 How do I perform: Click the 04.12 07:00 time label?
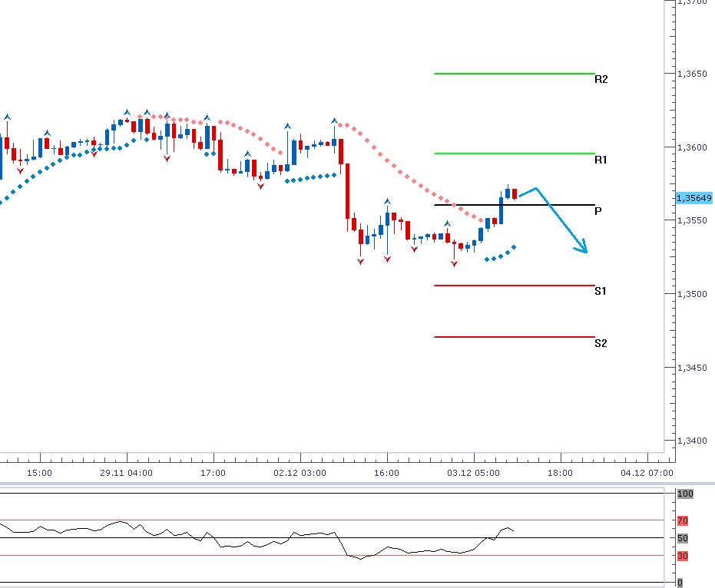(647, 473)
